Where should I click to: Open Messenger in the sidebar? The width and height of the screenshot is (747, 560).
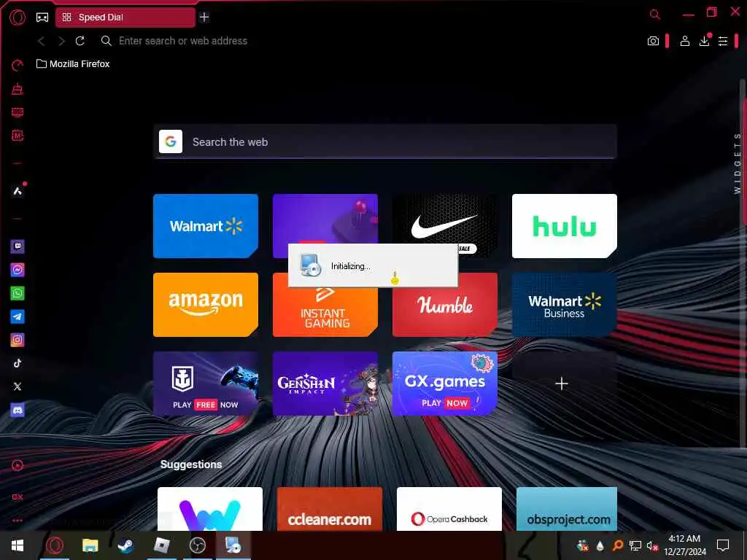click(18, 270)
